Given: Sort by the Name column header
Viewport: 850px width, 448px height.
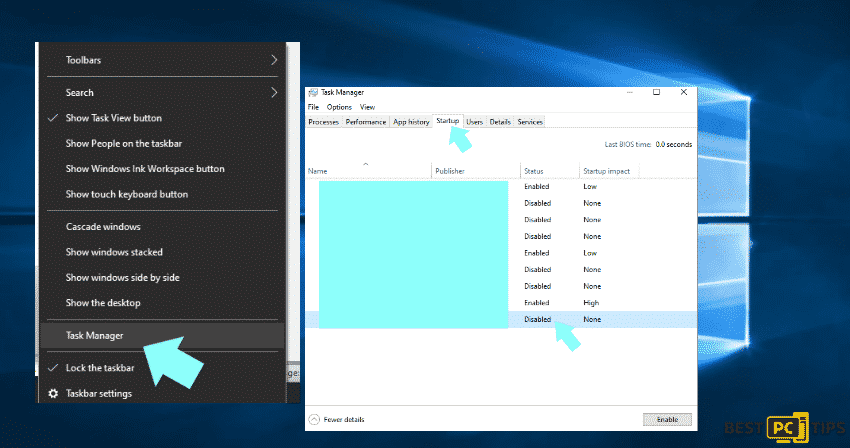Looking at the screenshot, I should (369, 171).
